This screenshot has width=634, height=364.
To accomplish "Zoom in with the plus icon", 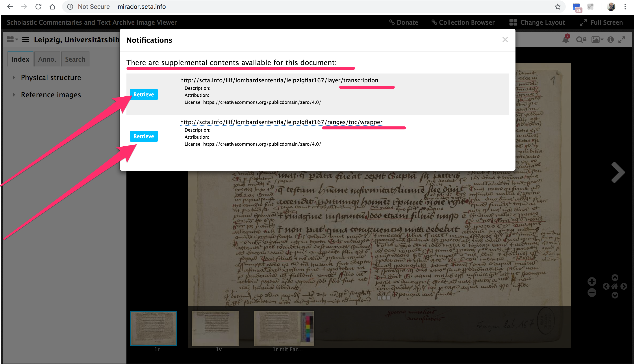I will click(592, 282).
